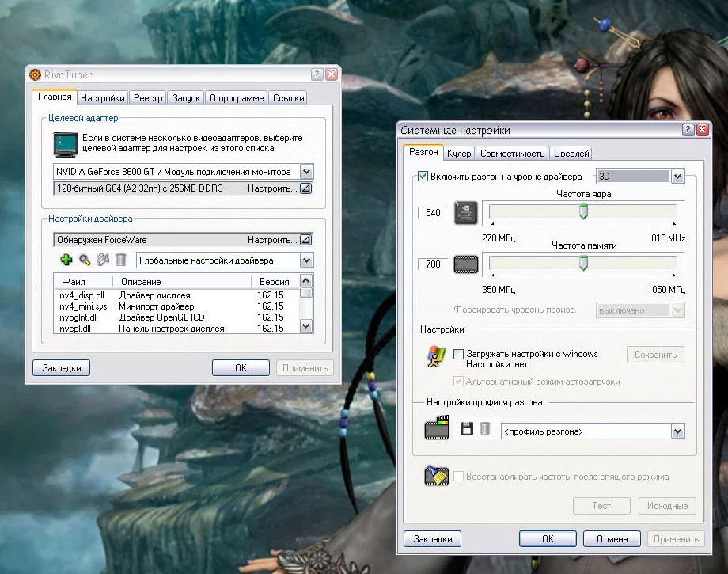Switch to the Оверлей tab
The image size is (728, 574).
coord(571,154)
